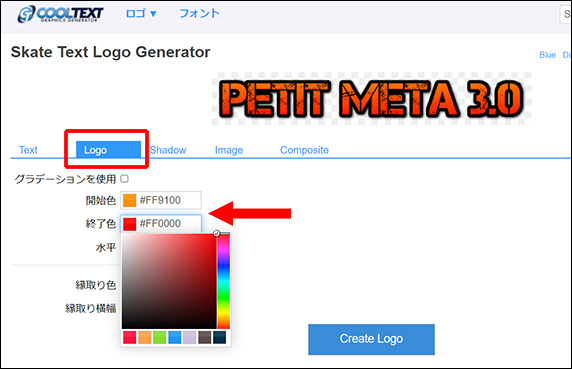This screenshot has height=369, width=572.
Task: Switch to the Shadow tab
Action: (x=168, y=150)
